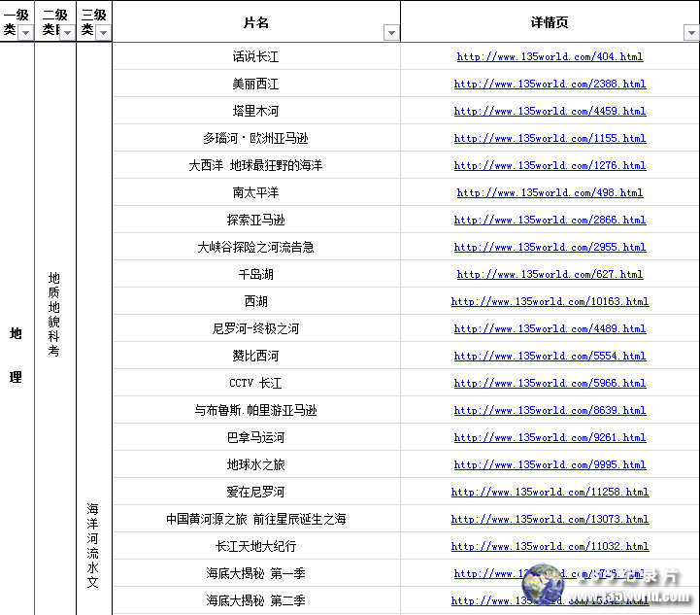Click the 地理 first-level category cell
This screenshot has height=615, width=700.
click(17, 328)
